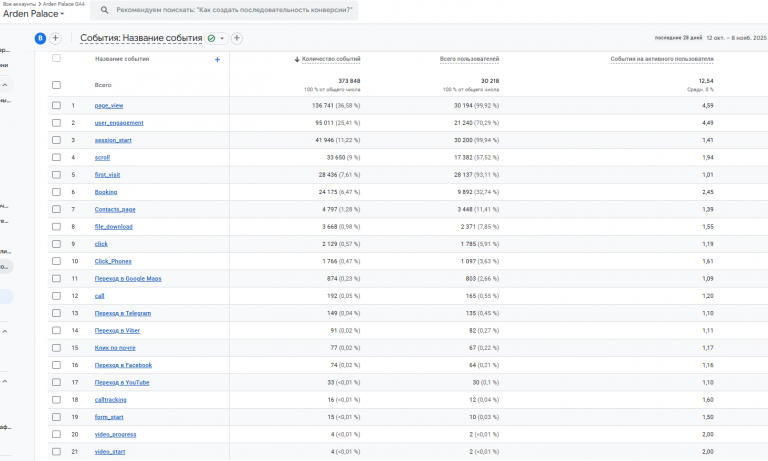Open the user_engagement event link

point(119,123)
